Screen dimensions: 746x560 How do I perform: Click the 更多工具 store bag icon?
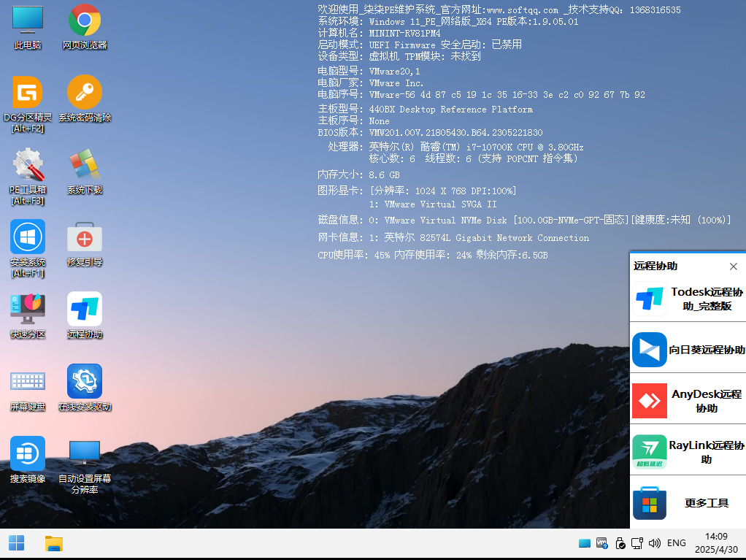(x=650, y=503)
